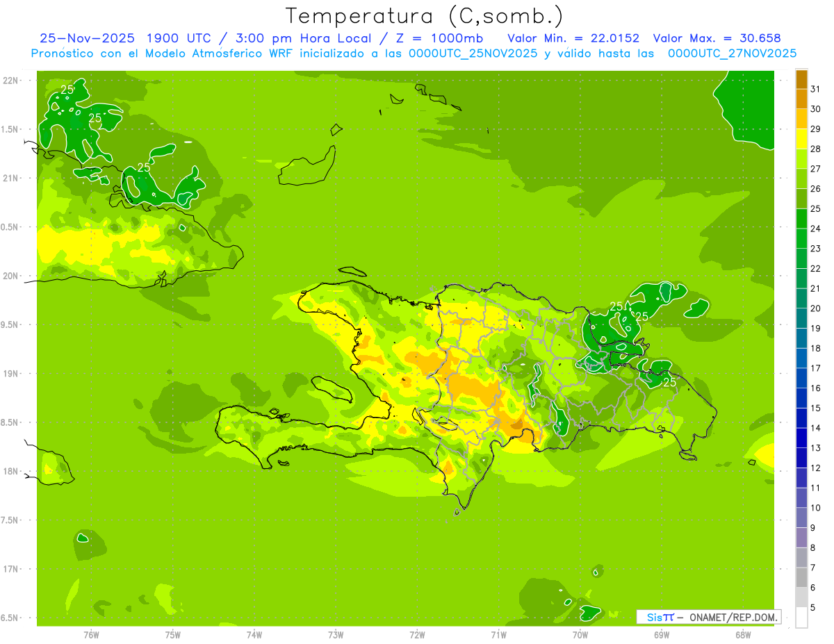
Task: Click the 69W longitude label
Action: [662, 635]
